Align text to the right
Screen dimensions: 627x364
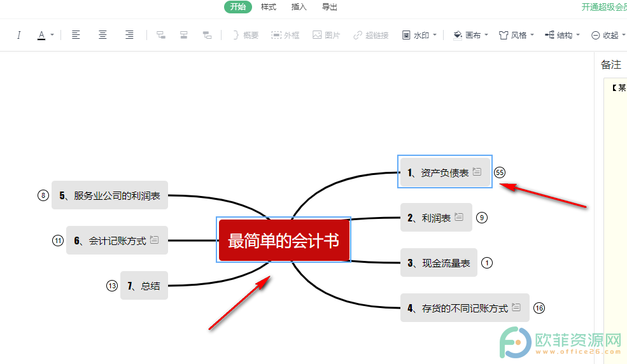129,35
